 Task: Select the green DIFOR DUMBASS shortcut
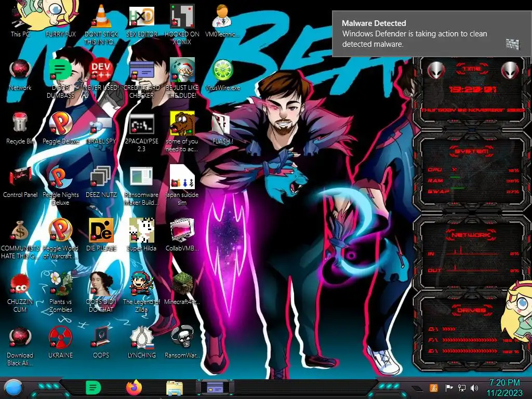coord(60,79)
